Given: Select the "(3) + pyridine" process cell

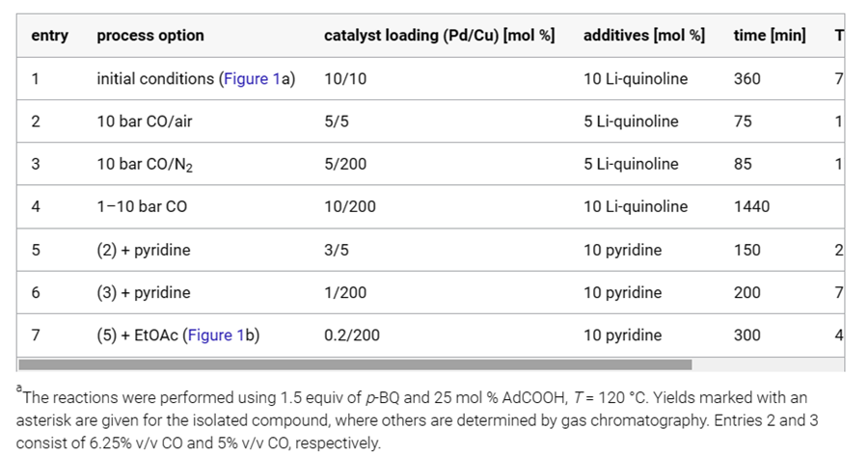Looking at the screenshot, I should point(144,292).
